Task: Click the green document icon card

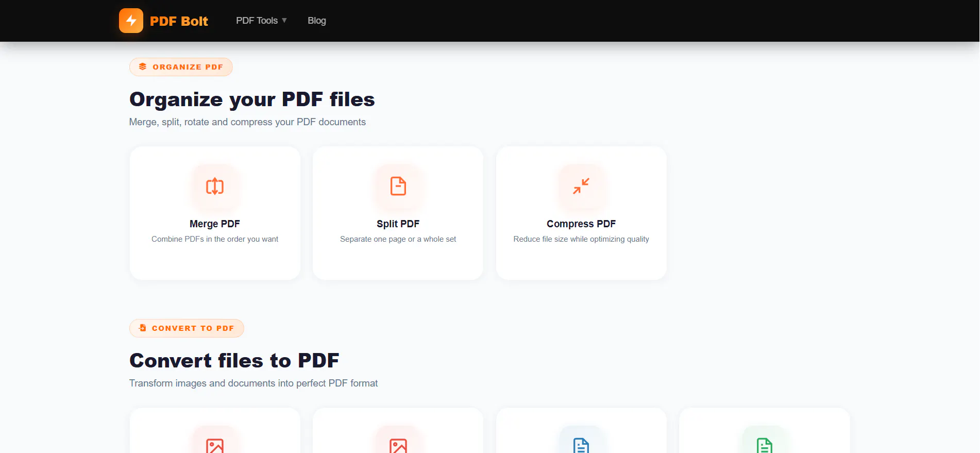Action: point(765,431)
